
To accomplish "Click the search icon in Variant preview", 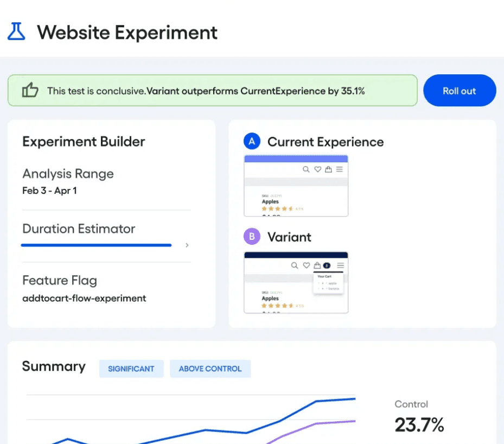I will tap(295, 265).
